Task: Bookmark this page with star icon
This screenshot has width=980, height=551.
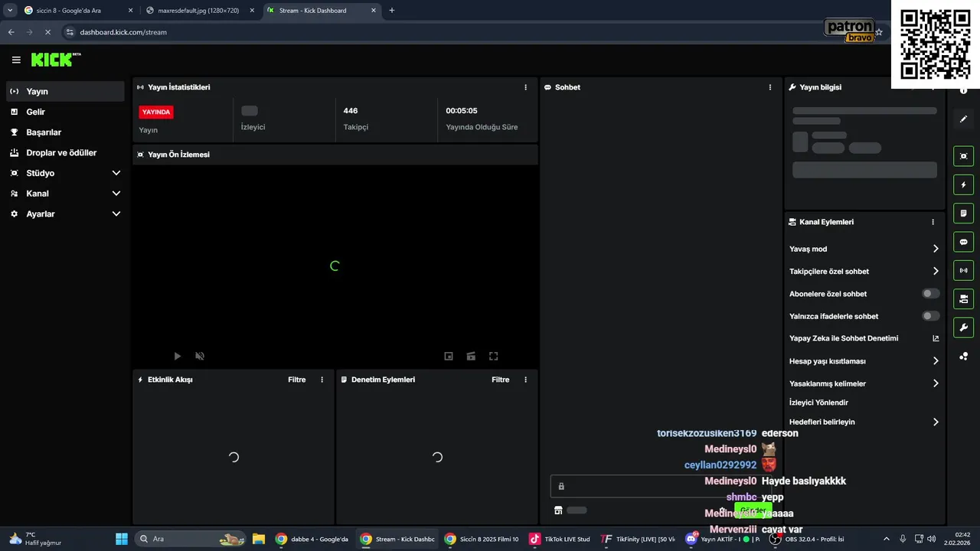Action: [x=879, y=32]
